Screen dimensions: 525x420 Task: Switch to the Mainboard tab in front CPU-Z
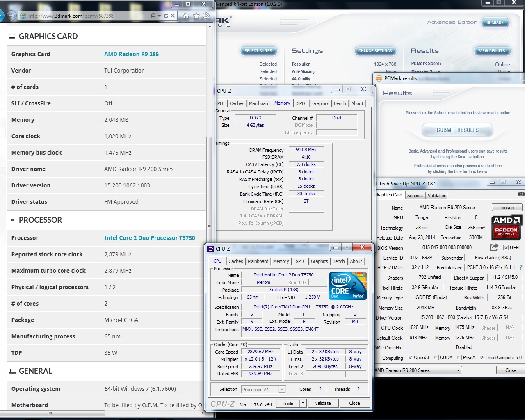[x=258, y=261]
